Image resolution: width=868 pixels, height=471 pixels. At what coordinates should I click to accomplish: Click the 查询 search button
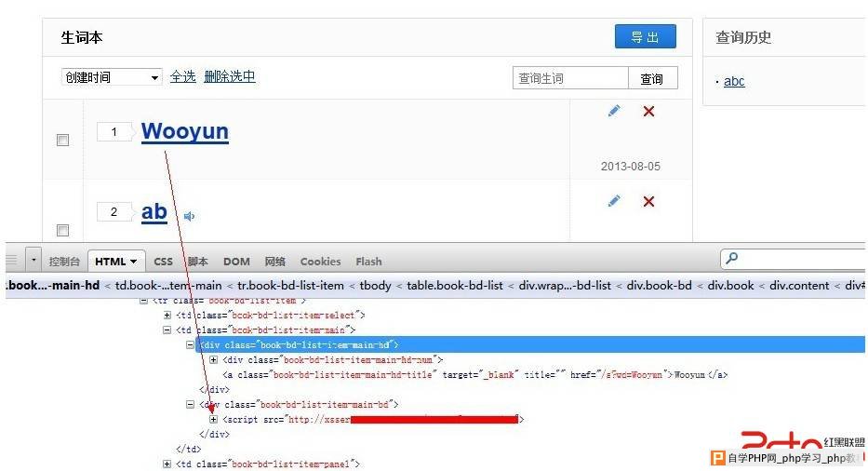point(652,79)
